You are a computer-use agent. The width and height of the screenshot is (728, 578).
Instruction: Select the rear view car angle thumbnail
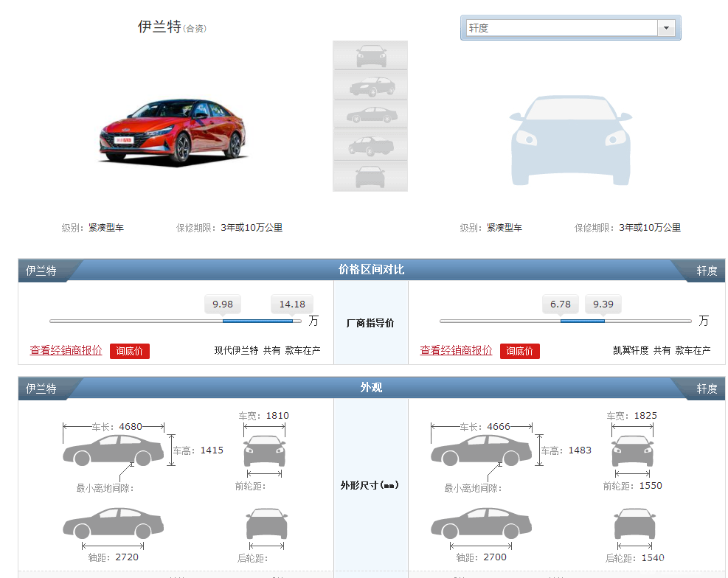click(x=370, y=175)
